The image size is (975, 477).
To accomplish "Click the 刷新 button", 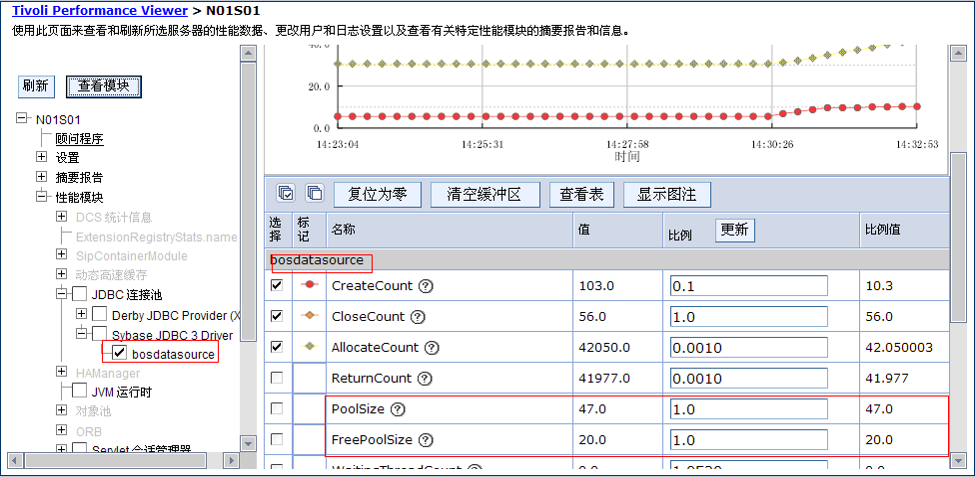I will tap(35, 86).
